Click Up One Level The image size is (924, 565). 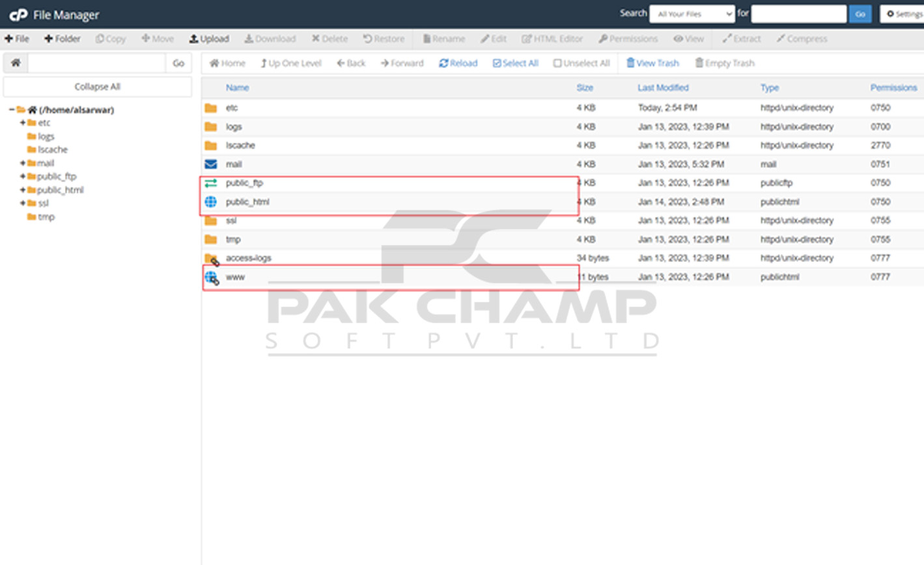point(291,63)
